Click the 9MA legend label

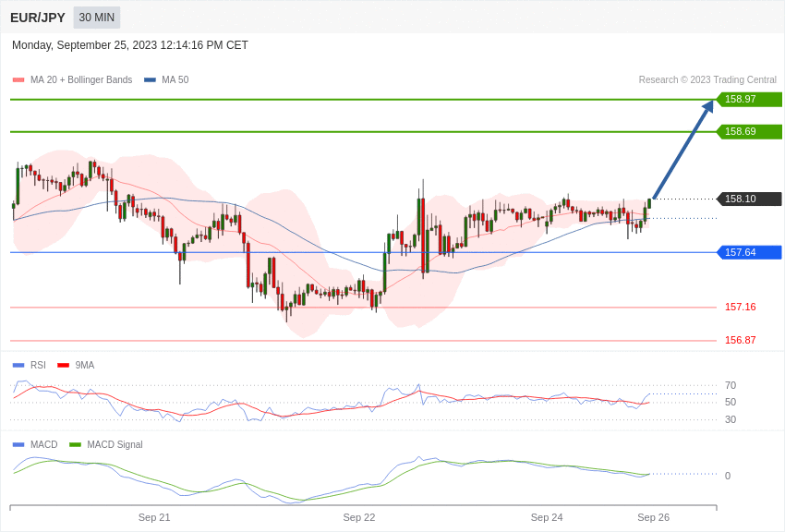[85, 365]
